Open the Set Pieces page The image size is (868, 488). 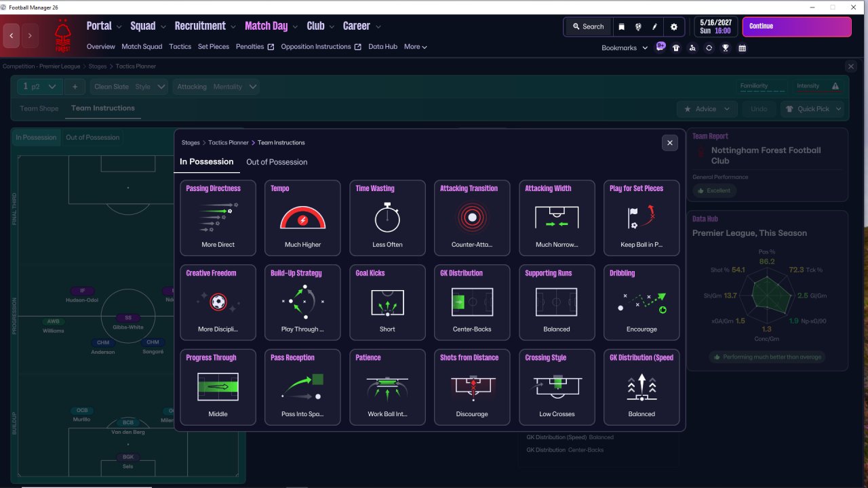click(x=214, y=47)
